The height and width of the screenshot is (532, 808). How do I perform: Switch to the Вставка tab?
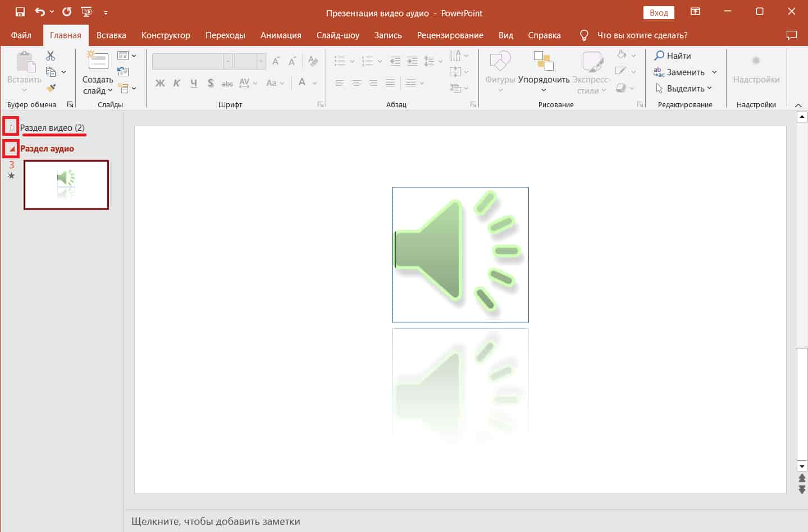(x=111, y=35)
